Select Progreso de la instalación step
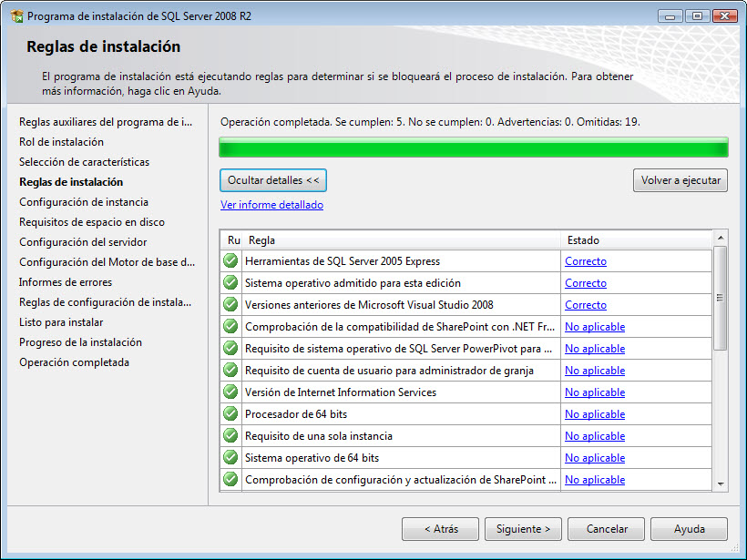This screenshot has width=747, height=560. 80,341
